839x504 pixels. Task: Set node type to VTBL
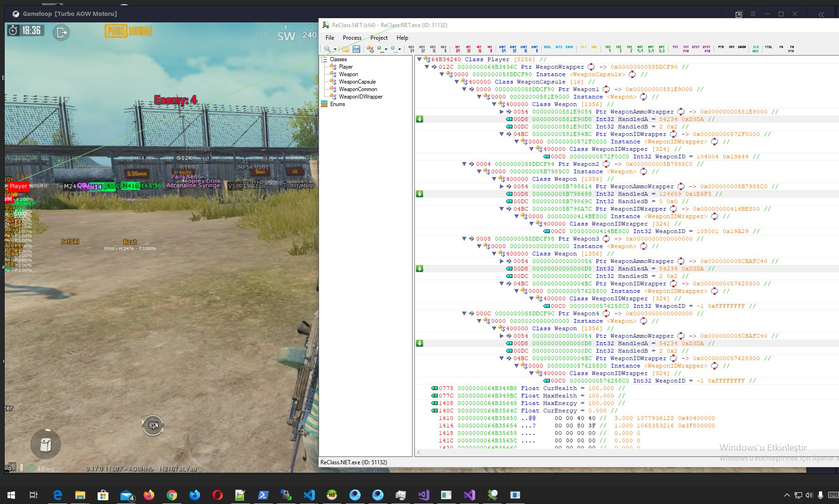click(x=768, y=47)
